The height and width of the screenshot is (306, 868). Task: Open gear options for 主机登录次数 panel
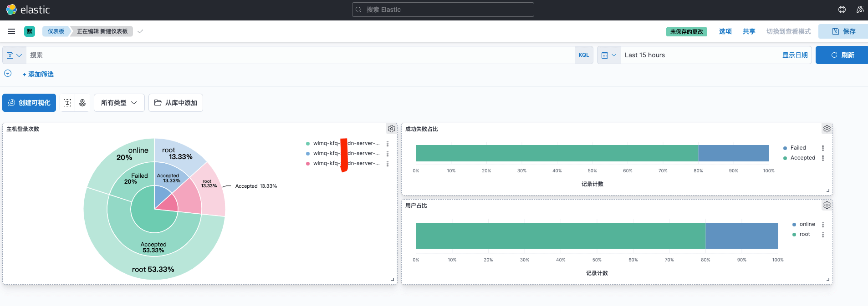[392, 129]
